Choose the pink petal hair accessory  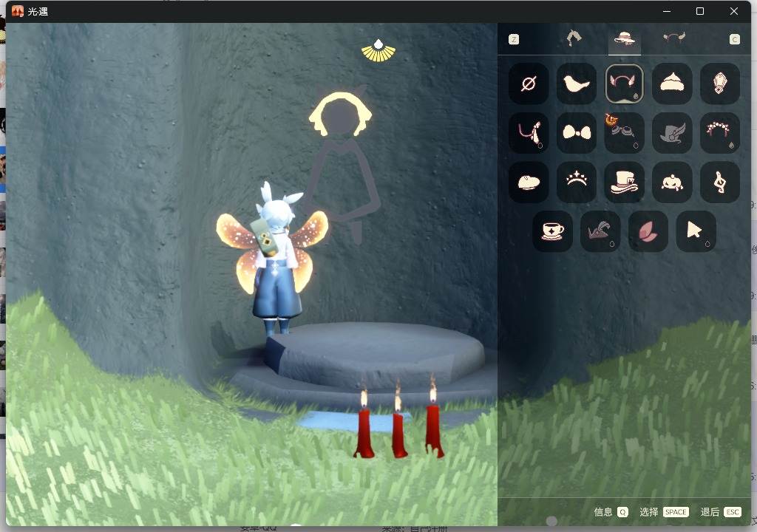point(648,231)
